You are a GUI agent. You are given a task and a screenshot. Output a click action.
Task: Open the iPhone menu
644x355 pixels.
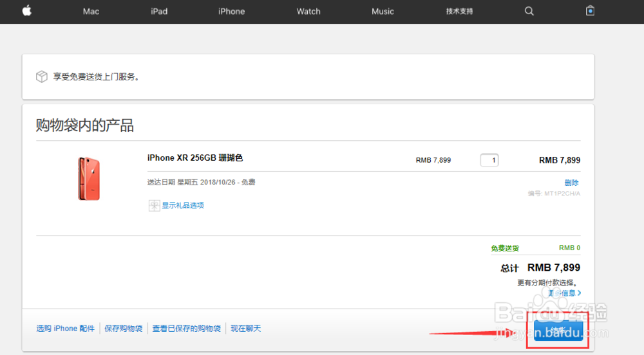(231, 12)
